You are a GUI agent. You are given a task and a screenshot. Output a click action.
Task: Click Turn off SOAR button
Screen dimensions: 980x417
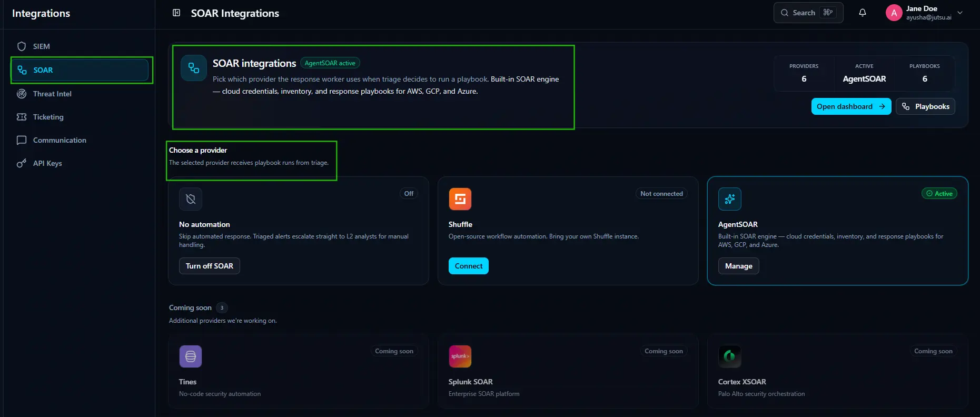point(210,266)
